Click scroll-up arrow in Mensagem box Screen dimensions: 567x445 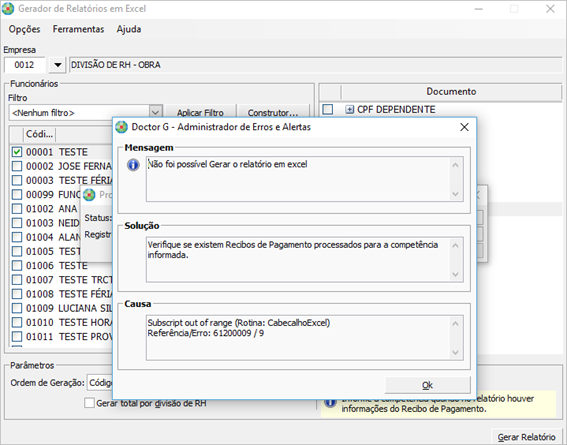[455, 165]
